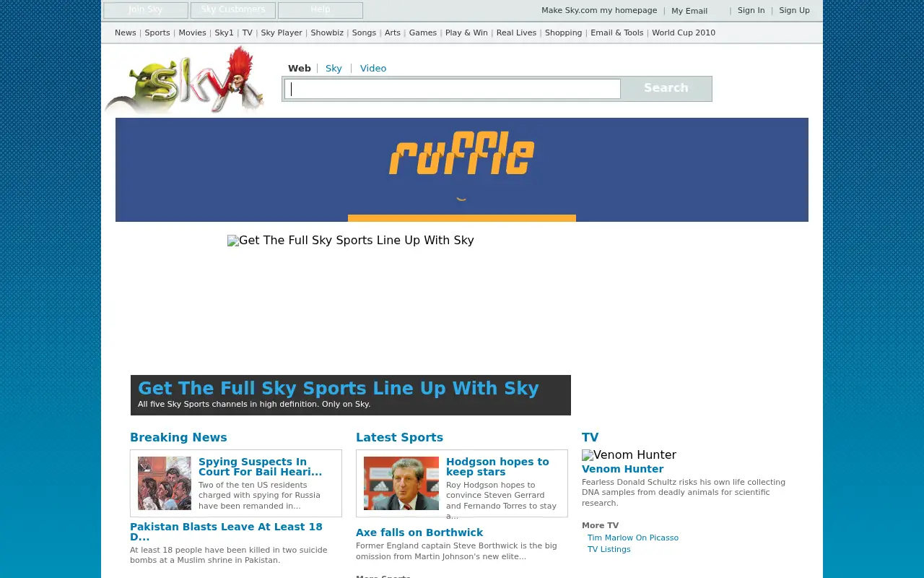Go to Showbiz section

pyautogui.click(x=327, y=33)
